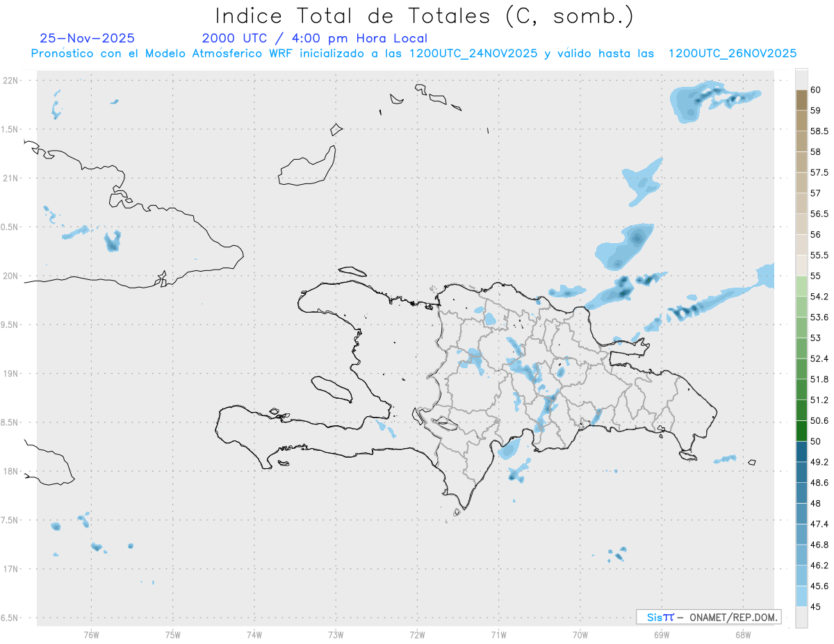
Task: Click the blue legend swatch between 47.4 and 48
Action: tap(801, 513)
